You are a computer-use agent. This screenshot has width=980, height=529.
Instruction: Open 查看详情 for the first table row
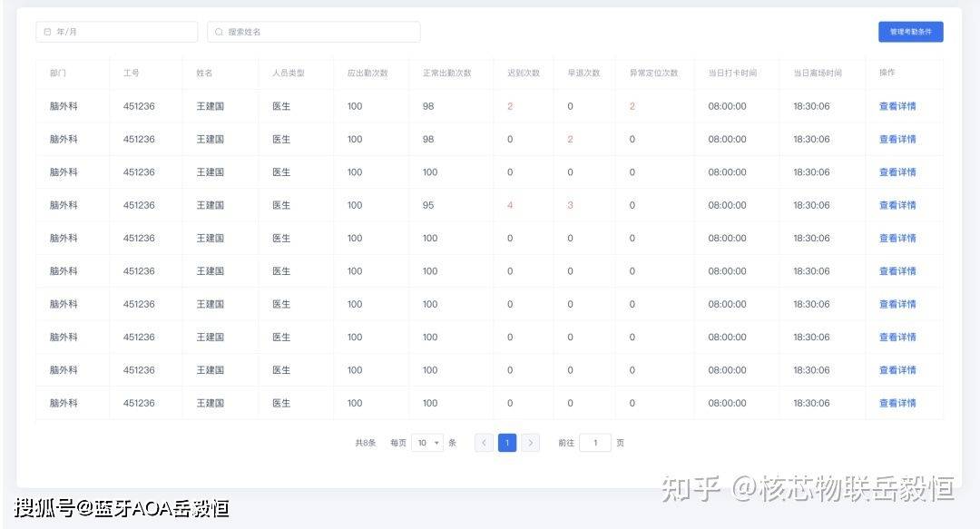[x=897, y=105]
